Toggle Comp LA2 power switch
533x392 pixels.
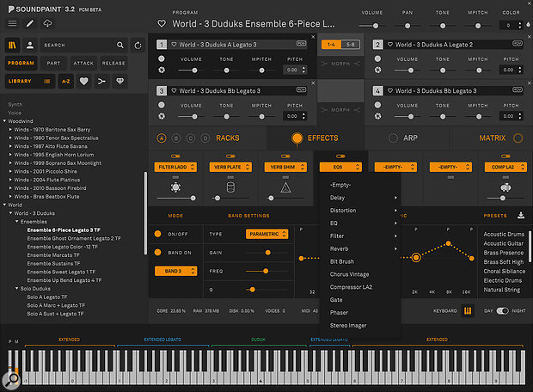[x=505, y=156]
